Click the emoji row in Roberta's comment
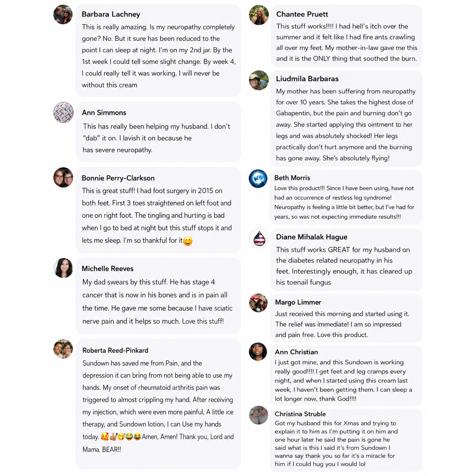Screen dimensions: 476x476 click(121, 437)
